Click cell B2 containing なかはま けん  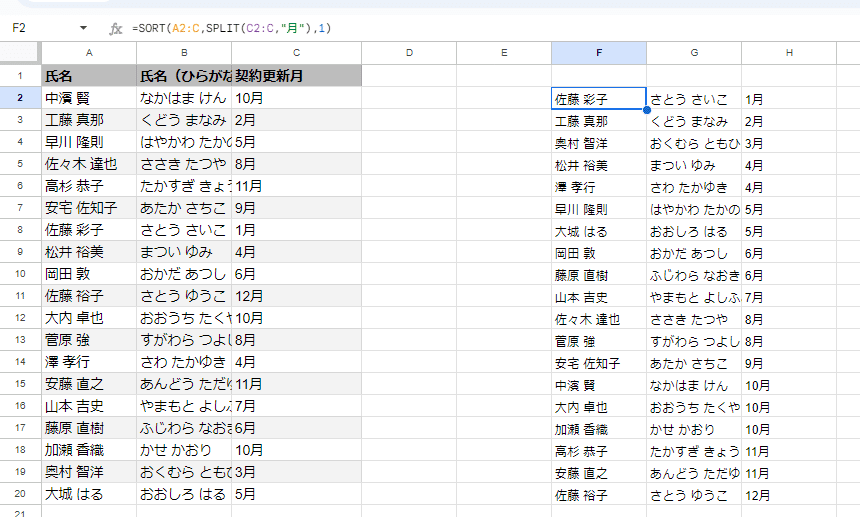click(184, 98)
